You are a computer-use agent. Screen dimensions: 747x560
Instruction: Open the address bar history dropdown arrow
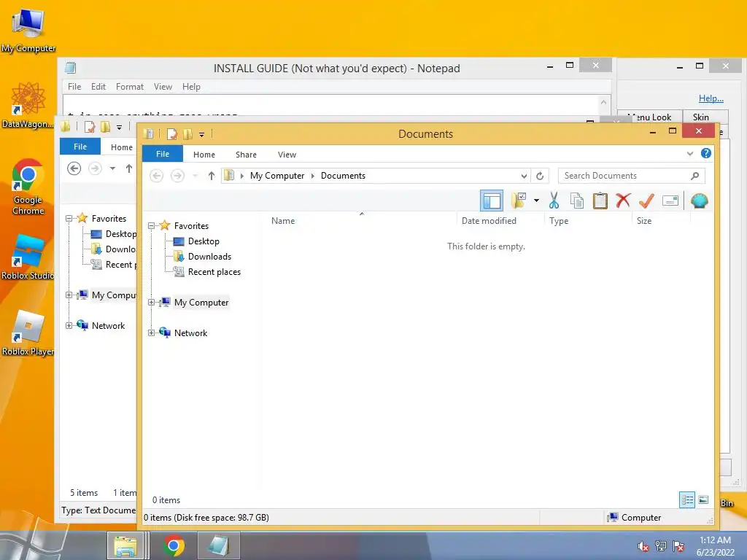(x=524, y=176)
